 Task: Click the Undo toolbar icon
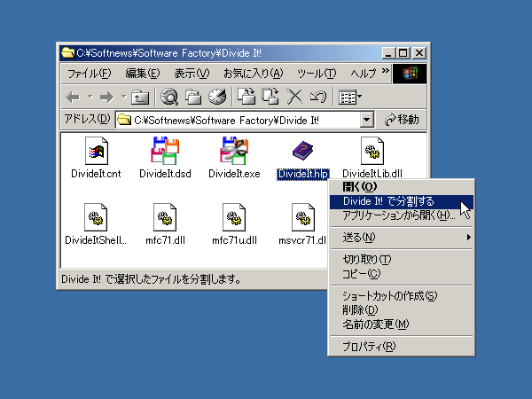318,97
